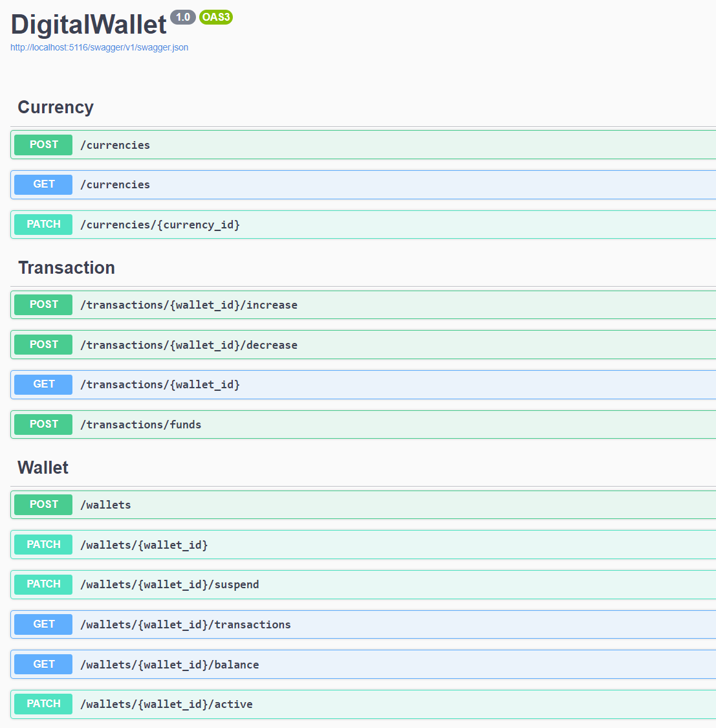This screenshot has width=716, height=728.
Task: Click the DigitalWallet title
Action: click(x=89, y=24)
